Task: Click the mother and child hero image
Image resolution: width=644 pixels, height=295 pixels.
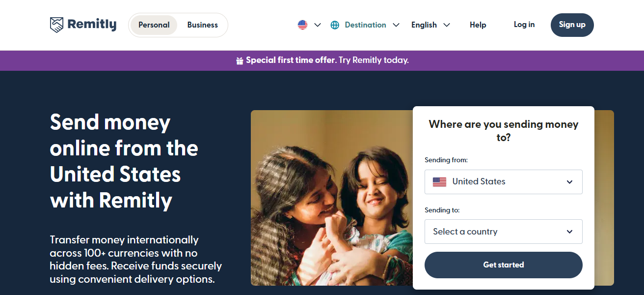Action: tap(331, 198)
